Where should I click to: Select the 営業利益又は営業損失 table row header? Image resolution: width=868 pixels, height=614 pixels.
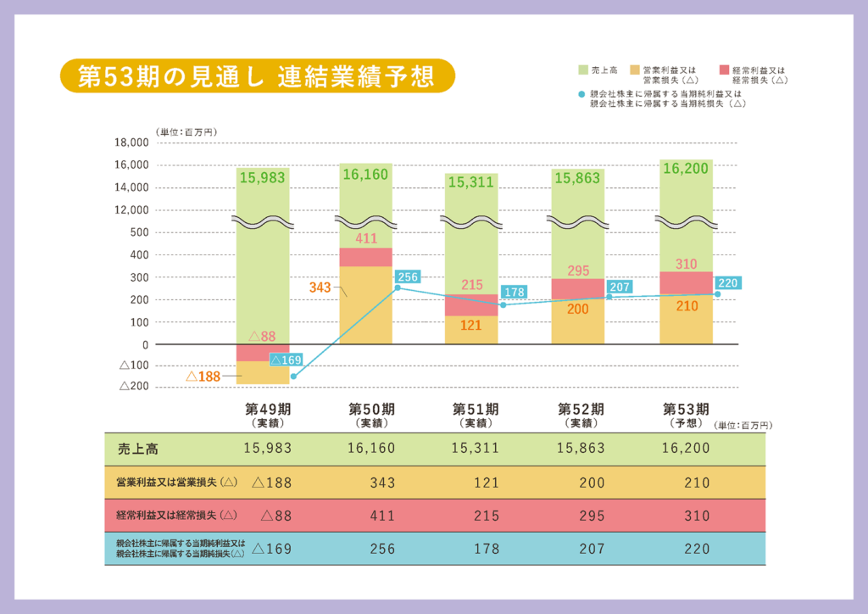pyautogui.click(x=177, y=483)
